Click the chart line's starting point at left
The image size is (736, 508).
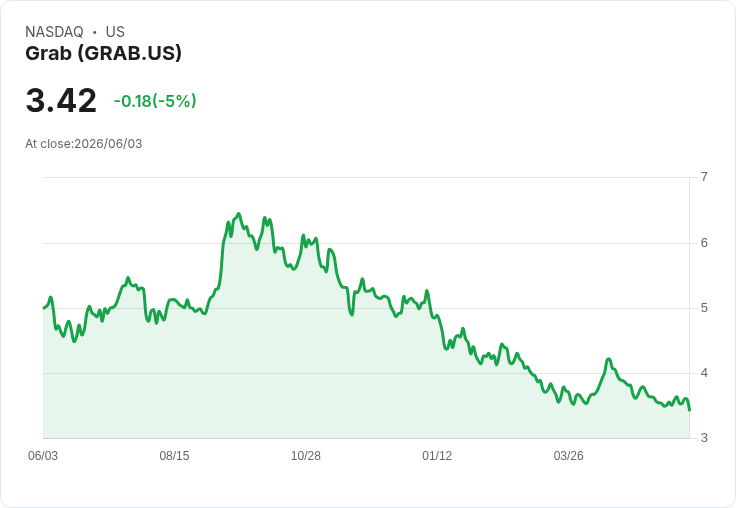point(44,308)
